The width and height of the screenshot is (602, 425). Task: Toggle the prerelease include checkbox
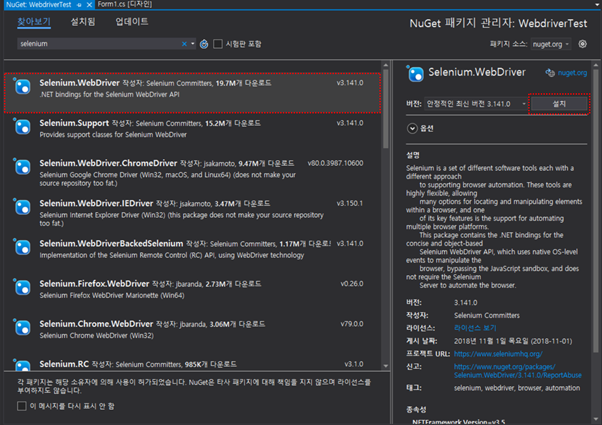pos(218,44)
